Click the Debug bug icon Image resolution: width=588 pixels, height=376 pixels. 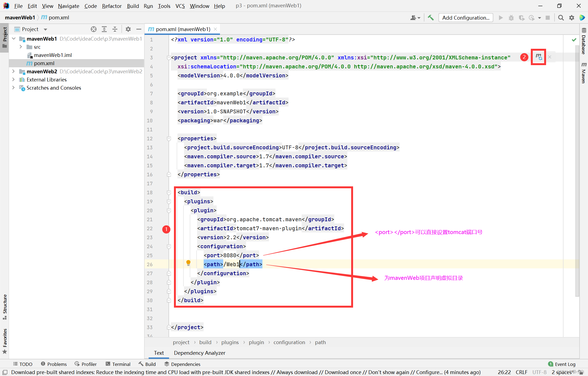pyautogui.click(x=511, y=18)
